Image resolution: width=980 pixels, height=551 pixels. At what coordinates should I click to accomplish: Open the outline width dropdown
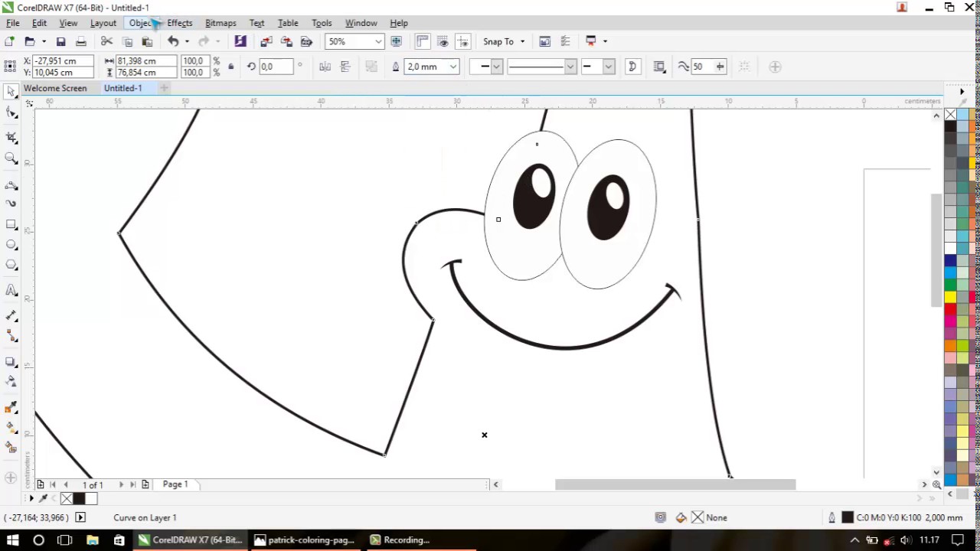(452, 67)
